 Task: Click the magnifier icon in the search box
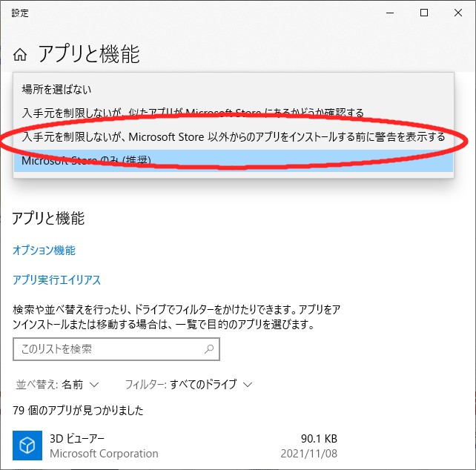210,348
